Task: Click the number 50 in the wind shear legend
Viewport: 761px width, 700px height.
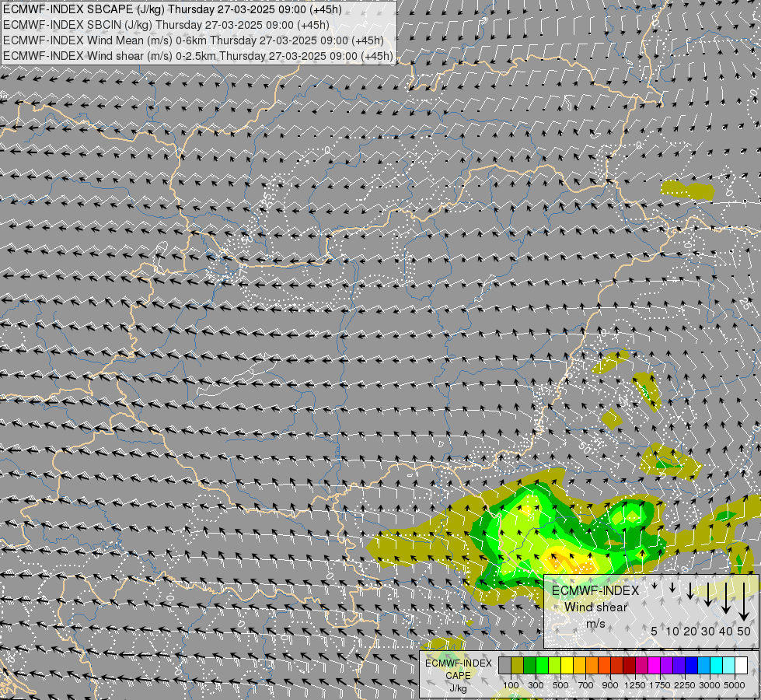Action: point(744,631)
